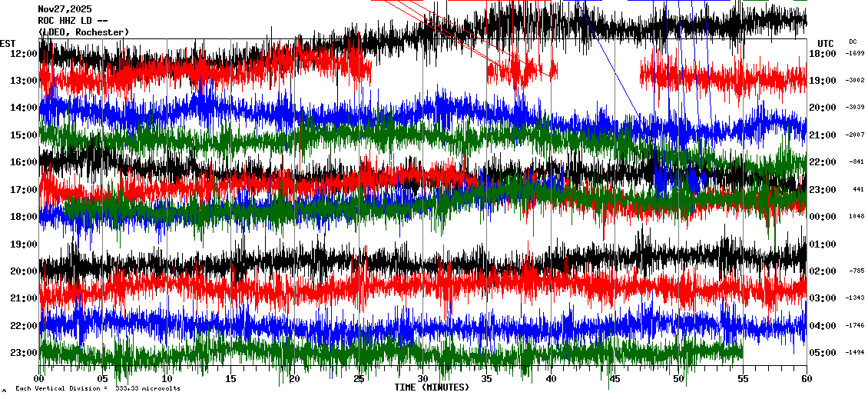This screenshot has width=868, height=399.
Task: Click the DC column header
Action: (x=853, y=42)
